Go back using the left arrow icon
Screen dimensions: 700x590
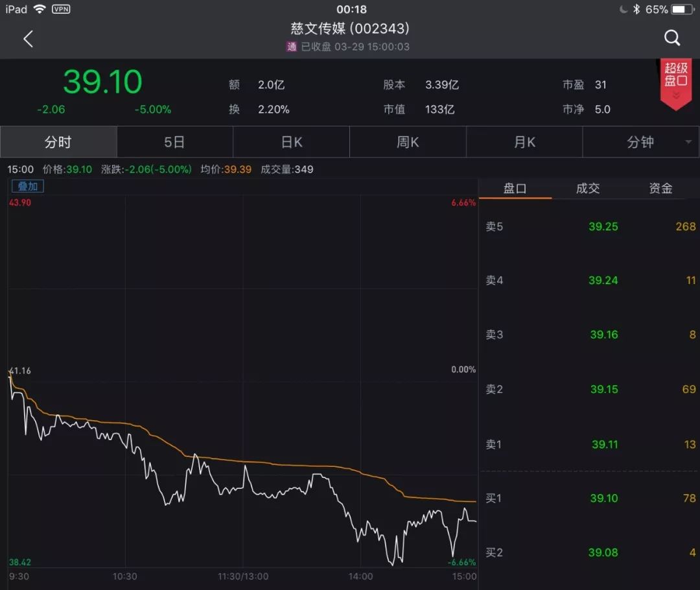click(28, 39)
